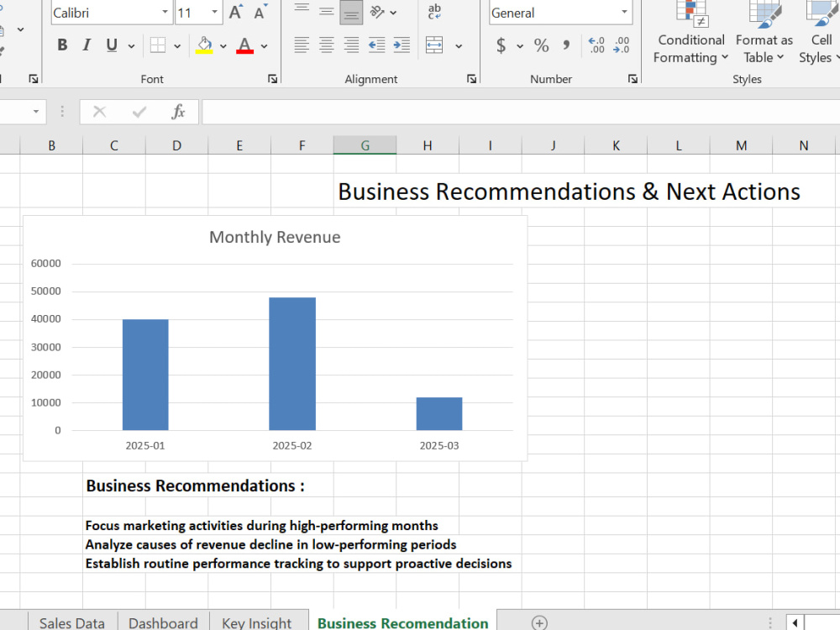This screenshot has height=630, width=840.
Task: Align text right
Action: [x=351, y=45]
